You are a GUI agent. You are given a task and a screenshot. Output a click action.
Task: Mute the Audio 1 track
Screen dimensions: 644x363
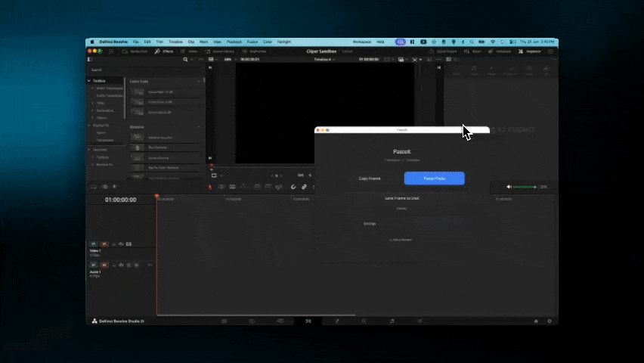[137, 265]
